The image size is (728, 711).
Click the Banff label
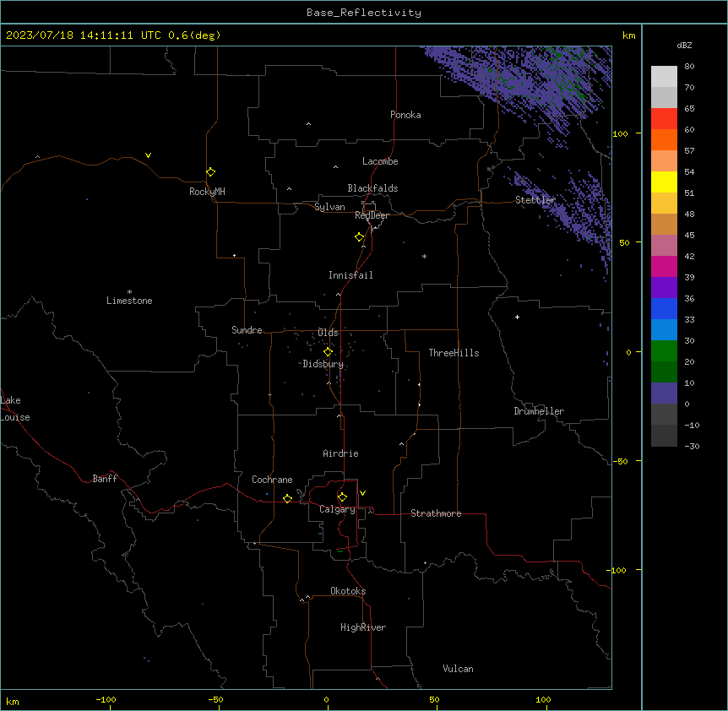pos(105,479)
